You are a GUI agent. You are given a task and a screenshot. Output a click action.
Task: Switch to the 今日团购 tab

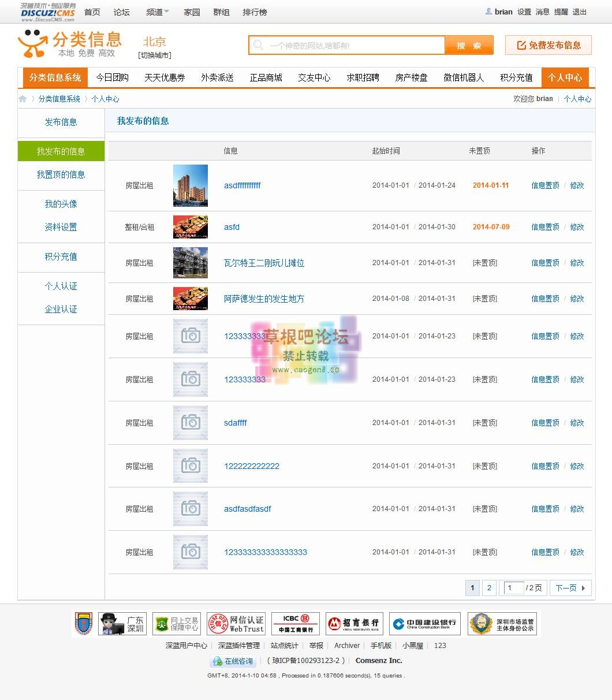[113, 77]
